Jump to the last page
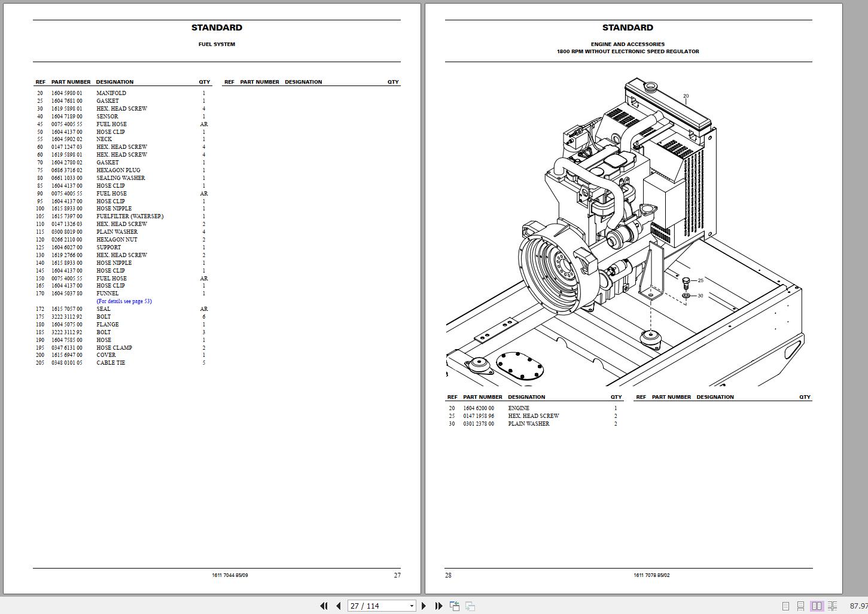868x614 pixels. 438,606
